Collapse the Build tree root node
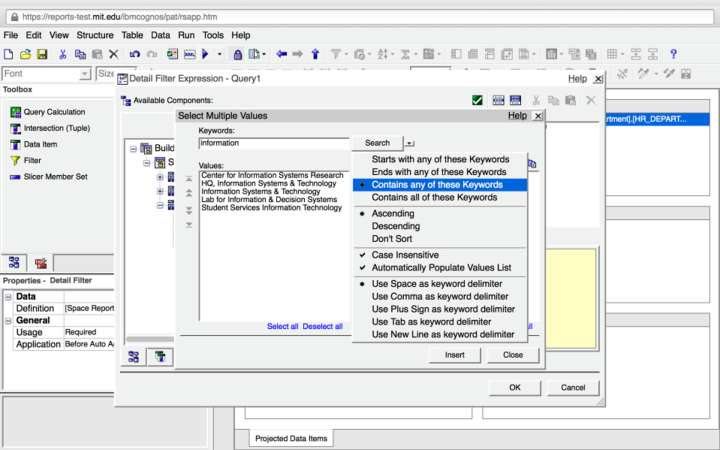720x450 pixels. [133, 148]
